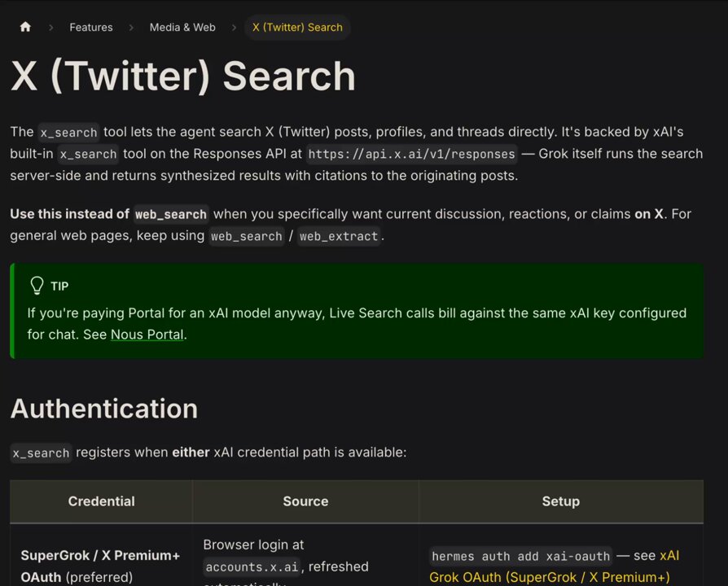The image size is (728, 586).
Task: Open the Features breadcrumb
Action: (91, 28)
